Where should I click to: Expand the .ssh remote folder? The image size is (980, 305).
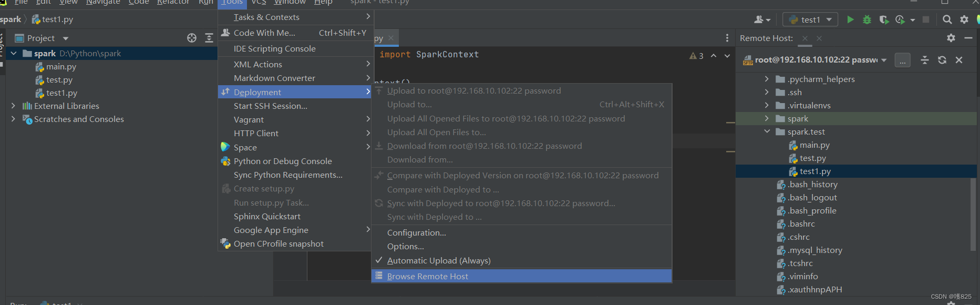767,92
